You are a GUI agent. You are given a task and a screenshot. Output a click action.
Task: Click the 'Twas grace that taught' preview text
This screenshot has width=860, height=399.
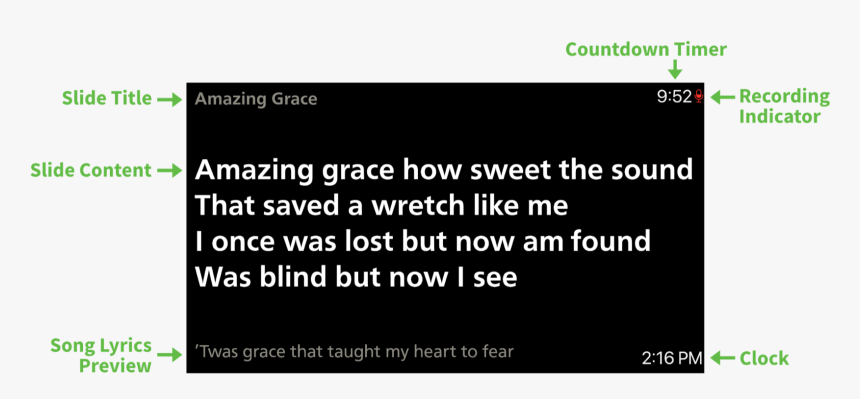pyautogui.click(x=354, y=351)
